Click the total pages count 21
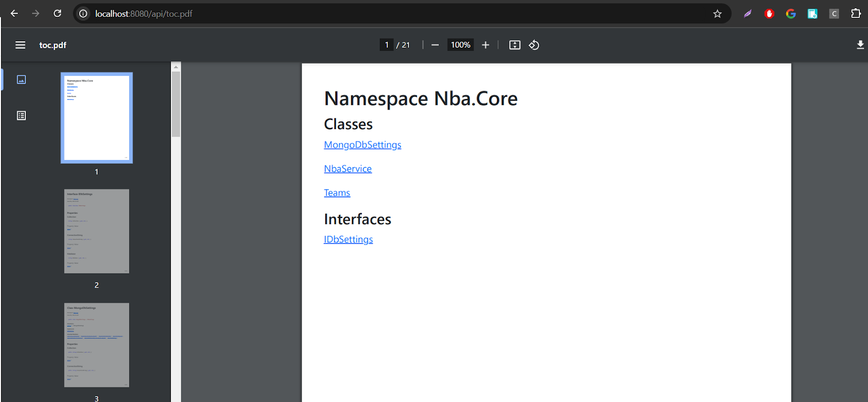The width and height of the screenshot is (868, 402). coord(406,45)
